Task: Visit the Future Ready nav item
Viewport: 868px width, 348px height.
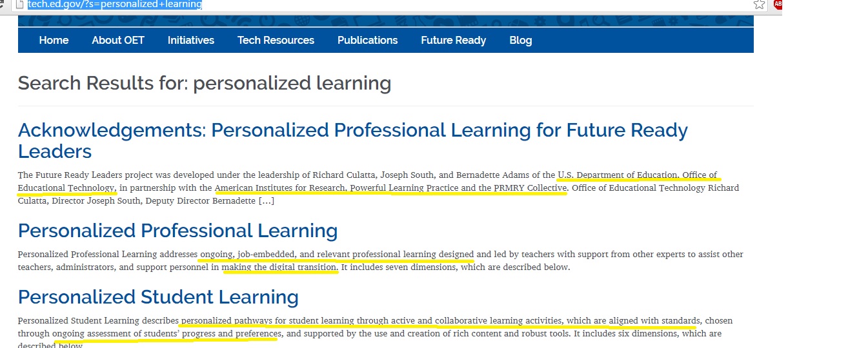Action: tap(453, 40)
